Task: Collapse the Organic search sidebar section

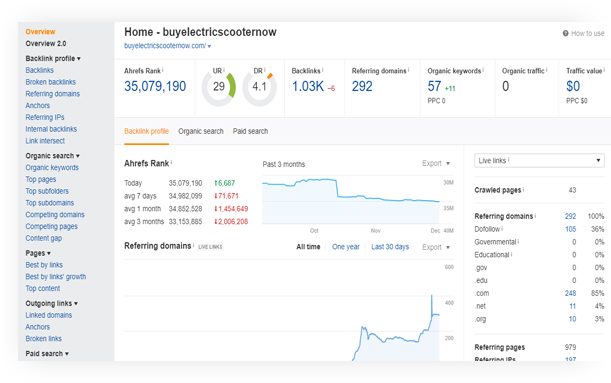Action: [x=53, y=156]
